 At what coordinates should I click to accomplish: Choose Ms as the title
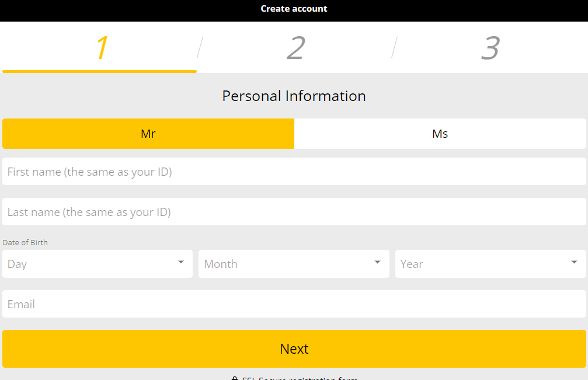(440, 134)
